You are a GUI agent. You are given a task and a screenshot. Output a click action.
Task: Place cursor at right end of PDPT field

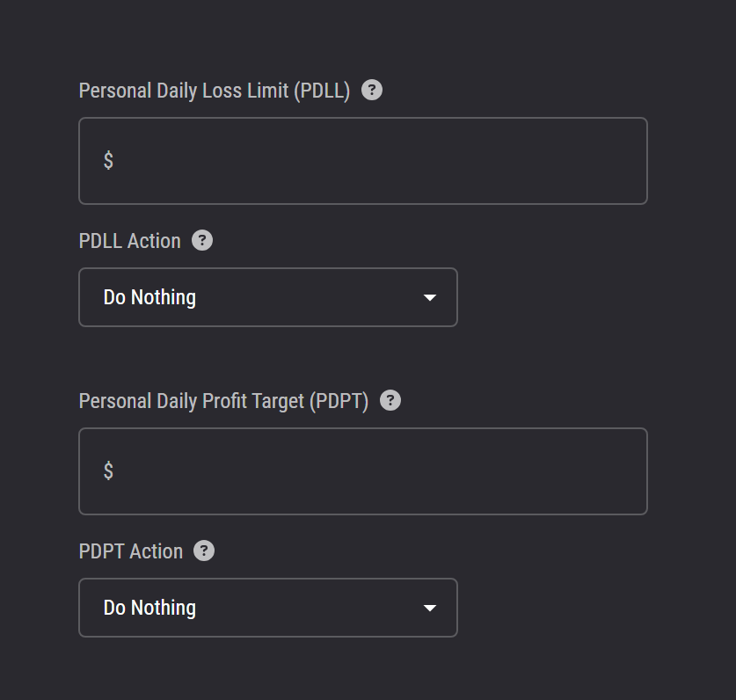tap(629, 471)
